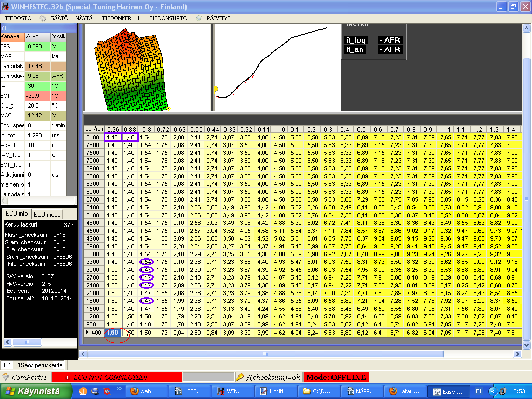This screenshot has width=532, height=399.
Task: Expand hidden tray icons arrow
Action: point(494,391)
